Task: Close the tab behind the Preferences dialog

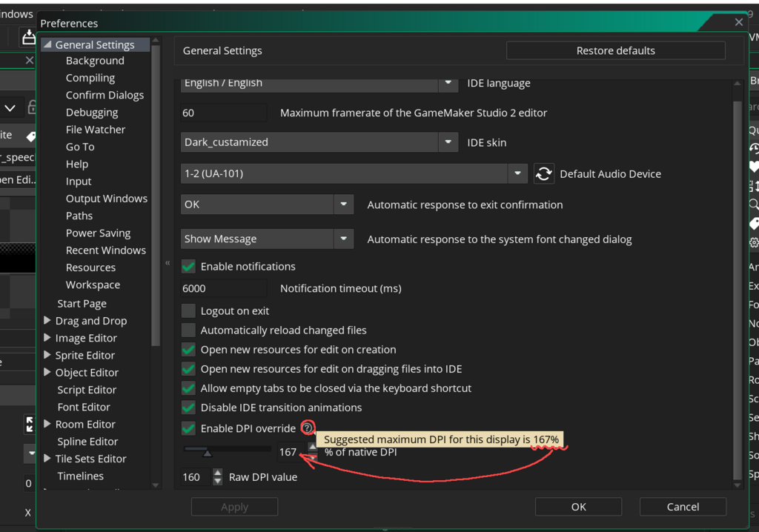Action: (x=30, y=60)
